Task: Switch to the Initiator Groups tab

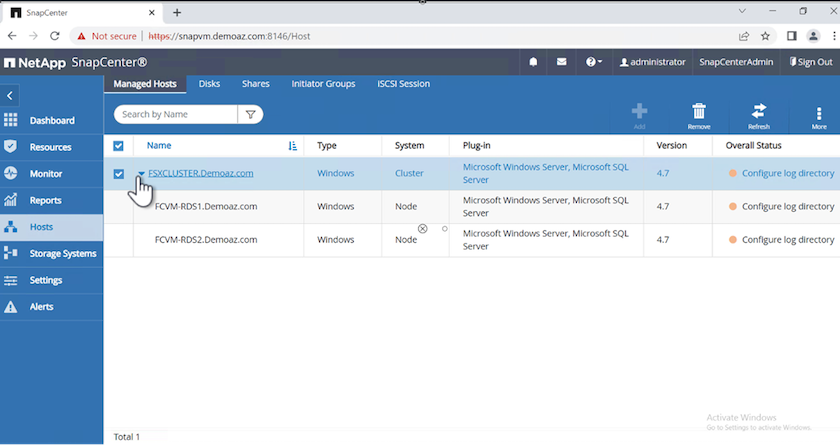Action: tap(323, 84)
